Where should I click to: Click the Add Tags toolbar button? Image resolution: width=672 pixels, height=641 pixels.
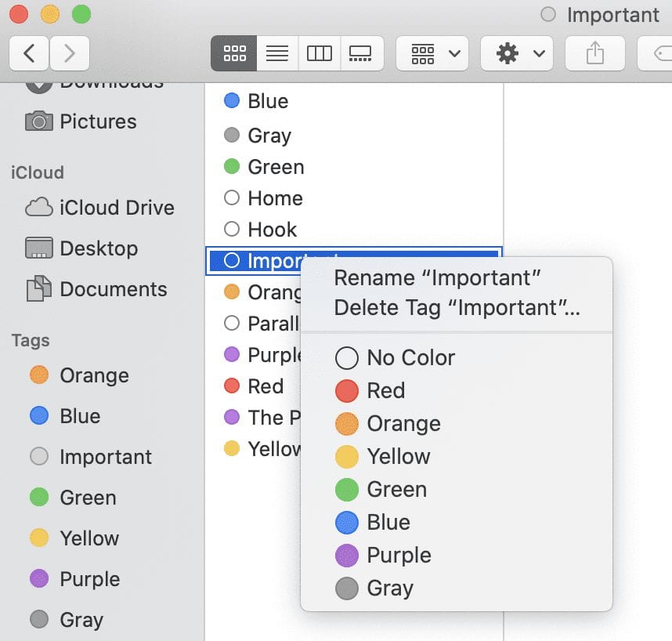pos(658,53)
